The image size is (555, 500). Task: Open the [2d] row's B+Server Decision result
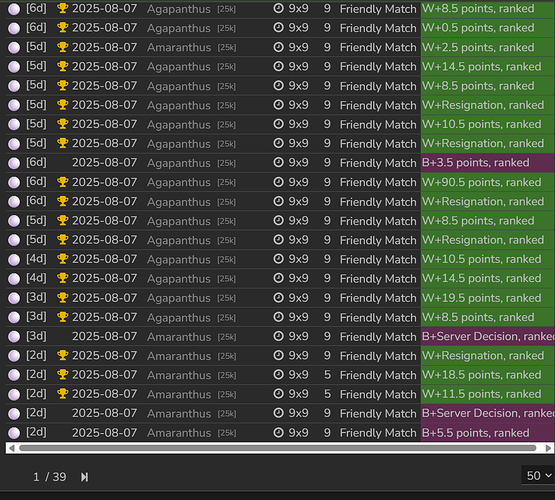click(x=488, y=413)
